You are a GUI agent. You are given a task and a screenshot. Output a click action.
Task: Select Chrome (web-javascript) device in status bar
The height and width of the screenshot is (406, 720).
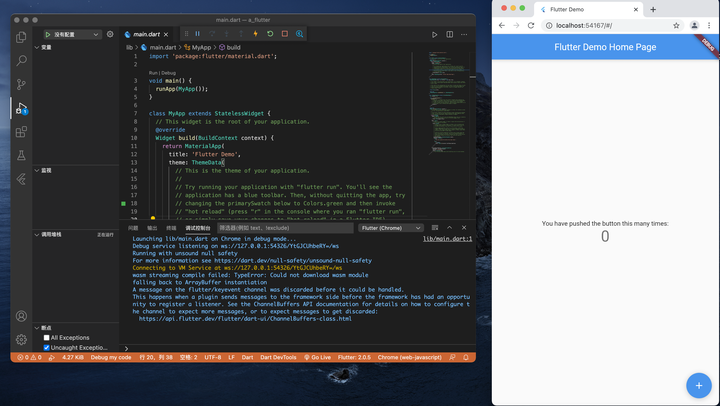pos(409,357)
